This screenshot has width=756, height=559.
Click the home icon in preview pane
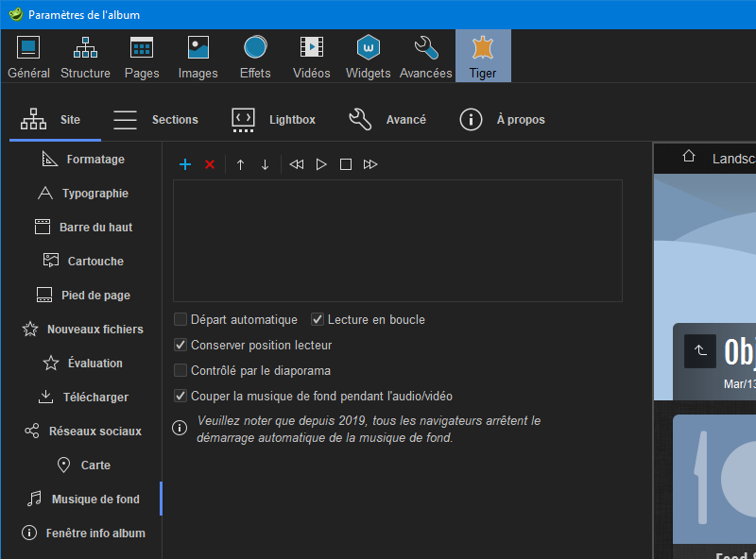(689, 157)
